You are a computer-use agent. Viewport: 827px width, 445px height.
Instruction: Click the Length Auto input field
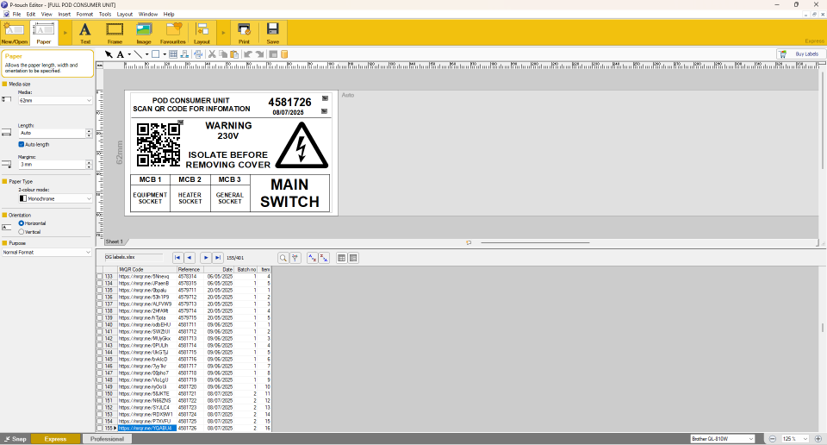point(52,133)
